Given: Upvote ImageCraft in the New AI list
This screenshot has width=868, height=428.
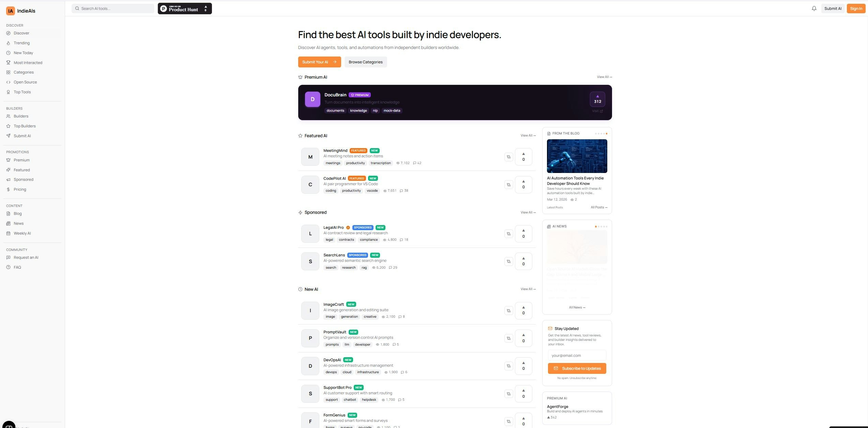Looking at the screenshot, I should pos(523,311).
